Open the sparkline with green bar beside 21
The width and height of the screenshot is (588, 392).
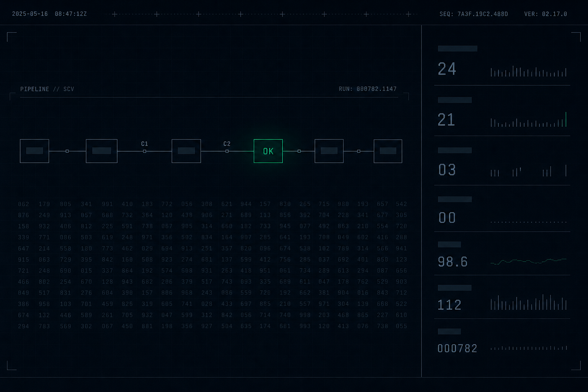(x=528, y=119)
